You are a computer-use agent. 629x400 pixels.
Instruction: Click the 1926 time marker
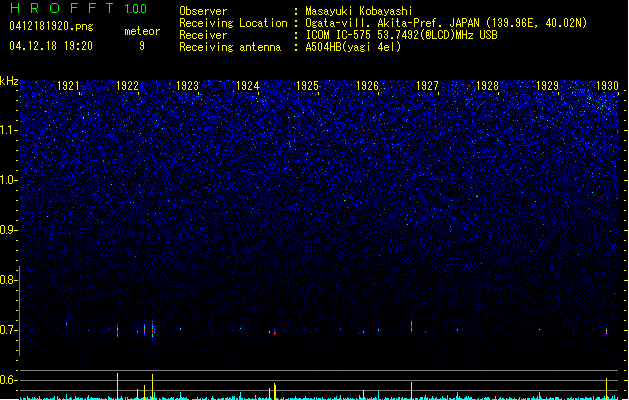click(367, 86)
